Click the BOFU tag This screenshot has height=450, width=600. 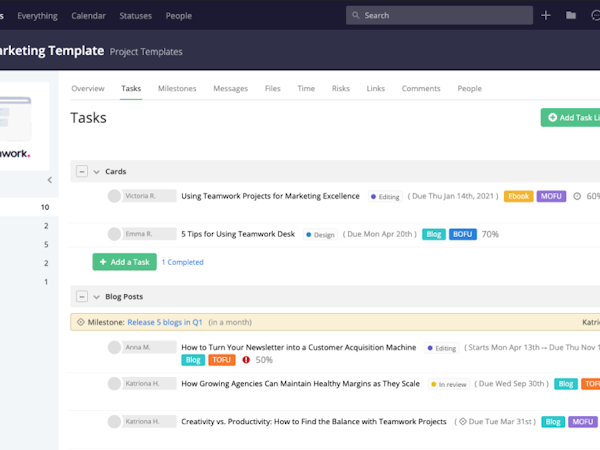coord(463,234)
